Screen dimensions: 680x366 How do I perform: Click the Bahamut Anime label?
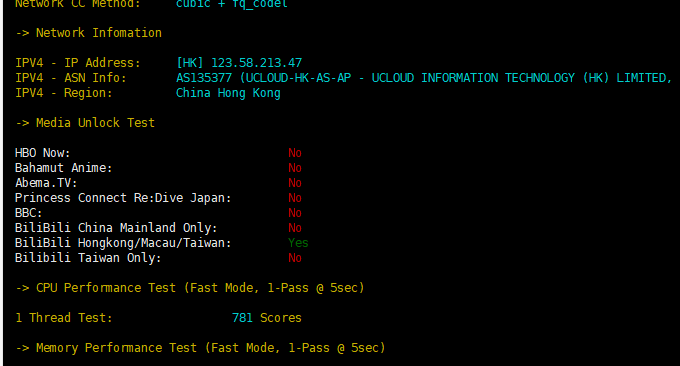pos(64,168)
